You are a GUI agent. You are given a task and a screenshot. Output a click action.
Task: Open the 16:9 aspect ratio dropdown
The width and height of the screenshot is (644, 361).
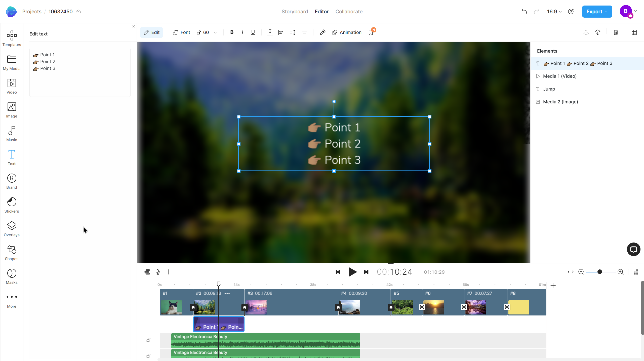pyautogui.click(x=554, y=12)
